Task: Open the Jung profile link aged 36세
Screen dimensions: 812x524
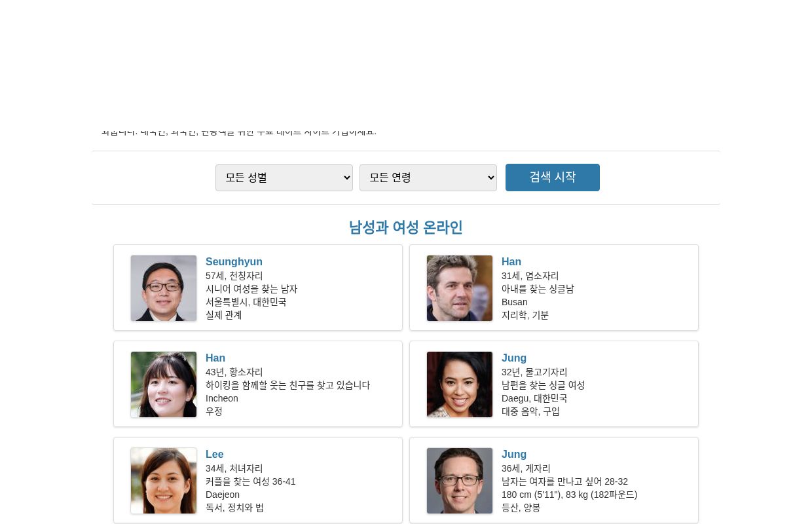Action: (x=514, y=455)
